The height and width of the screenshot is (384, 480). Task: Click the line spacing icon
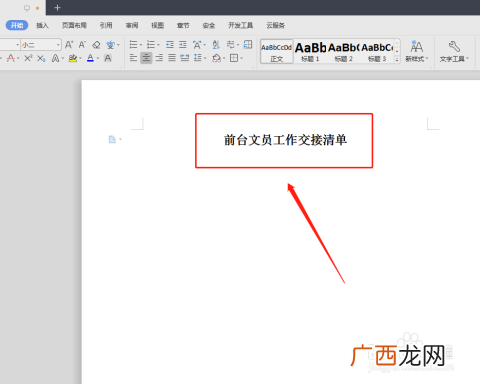click(198, 58)
